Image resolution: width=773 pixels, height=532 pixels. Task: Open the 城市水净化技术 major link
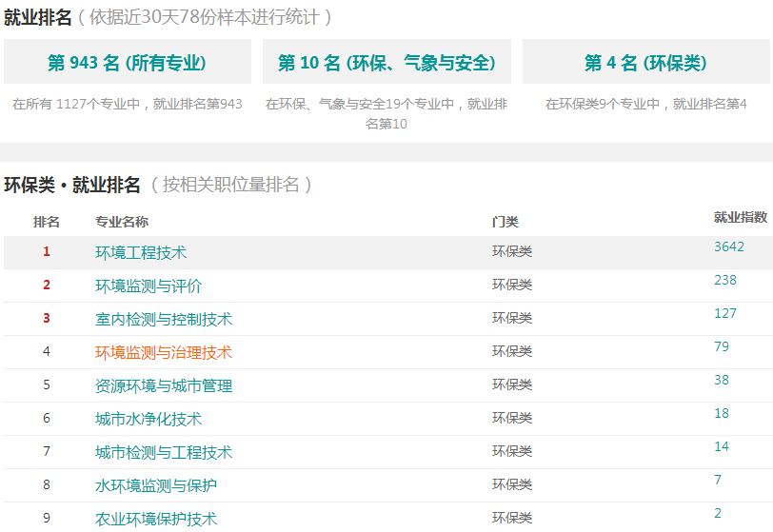pos(149,419)
